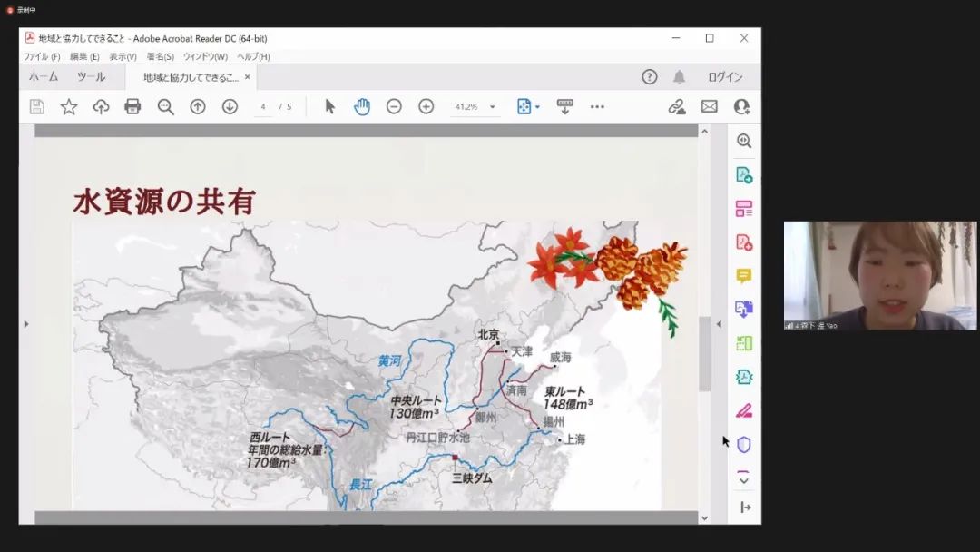Click the vertical scrollbar thumb of document
The height and width of the screenshot is (552, 980).
704,352
